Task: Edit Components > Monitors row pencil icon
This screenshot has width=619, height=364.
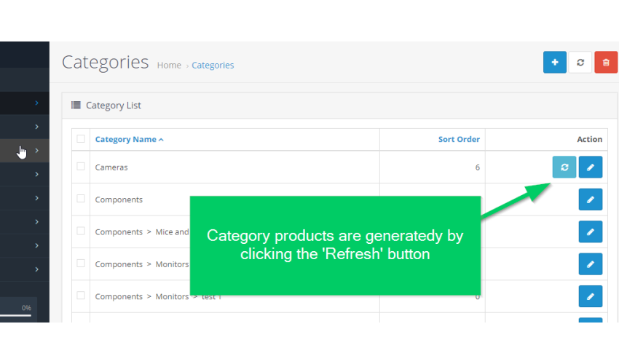Action: pos(591,264)
